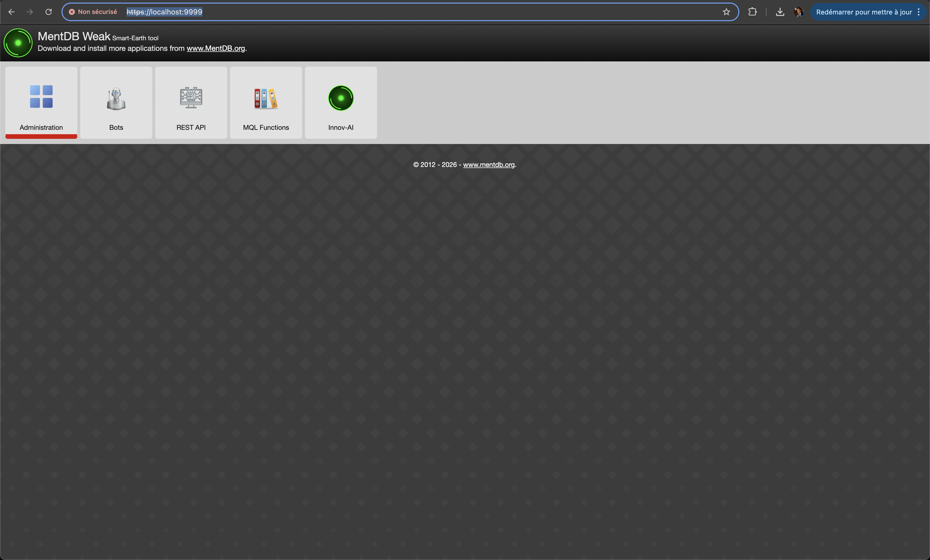The width and height of the screenshot is (930, 560).
Task: Open the MQL Functions binders icon
Action: point(266,98)
